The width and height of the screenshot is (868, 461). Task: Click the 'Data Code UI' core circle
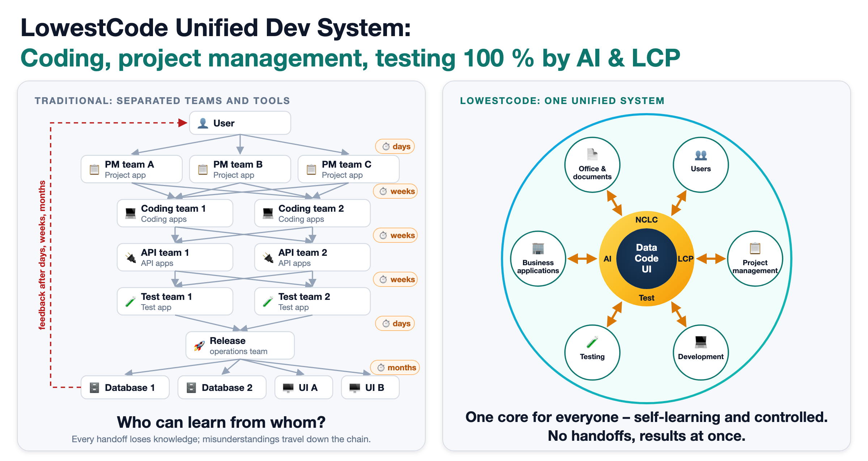(x=647, y=259)
